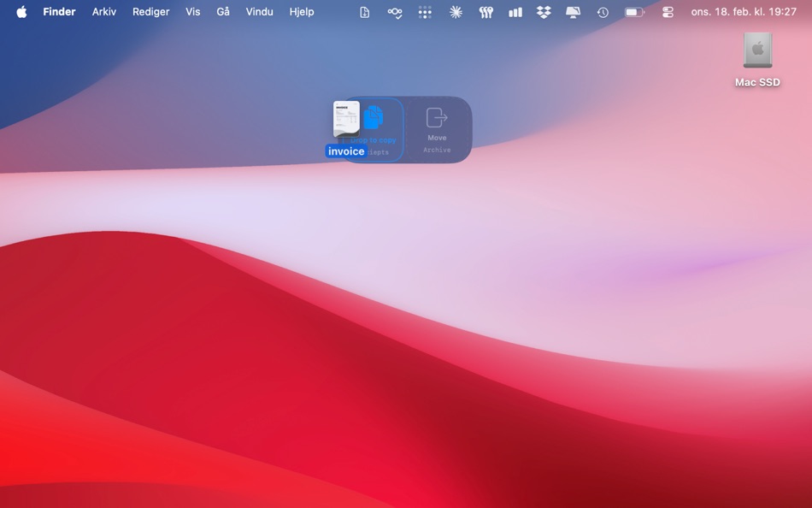
Task: Open the Dropbox menu bar icon
Action: tap(543, 12)
